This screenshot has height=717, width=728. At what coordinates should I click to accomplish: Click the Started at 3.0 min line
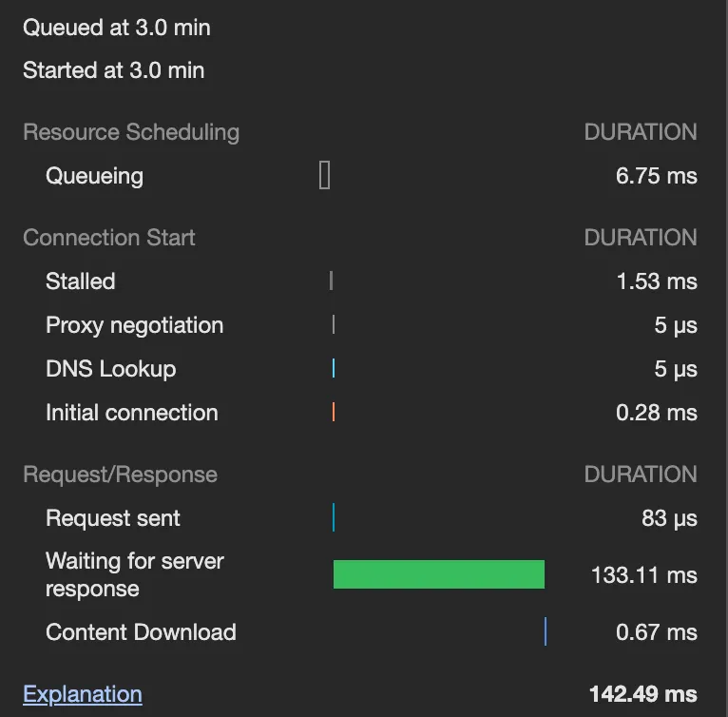tap(114, 70)
